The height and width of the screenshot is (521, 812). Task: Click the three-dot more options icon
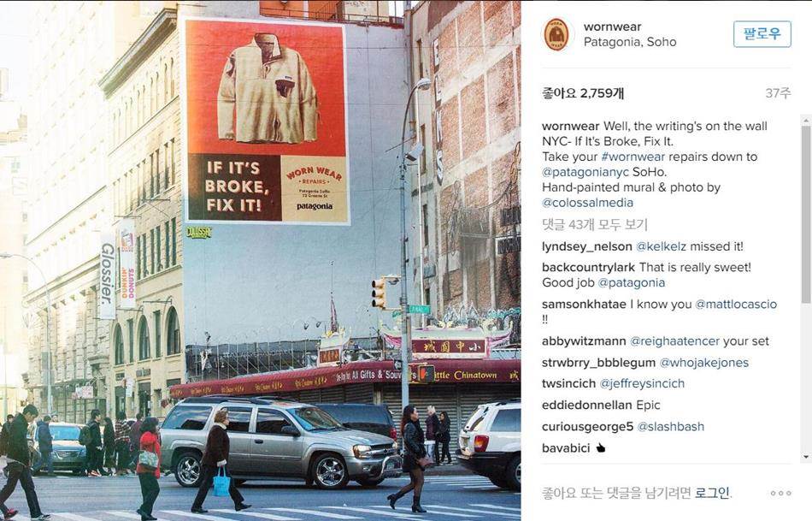tap(780, 493)
